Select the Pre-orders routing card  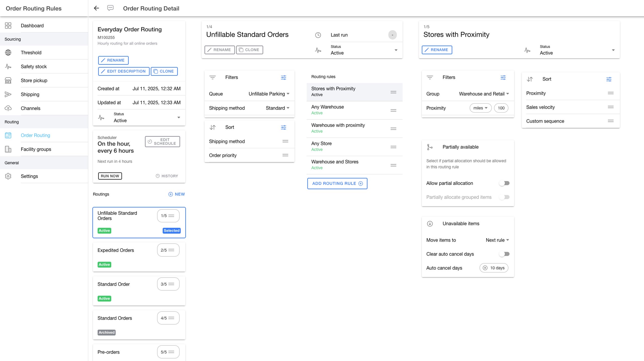[139, 352]
